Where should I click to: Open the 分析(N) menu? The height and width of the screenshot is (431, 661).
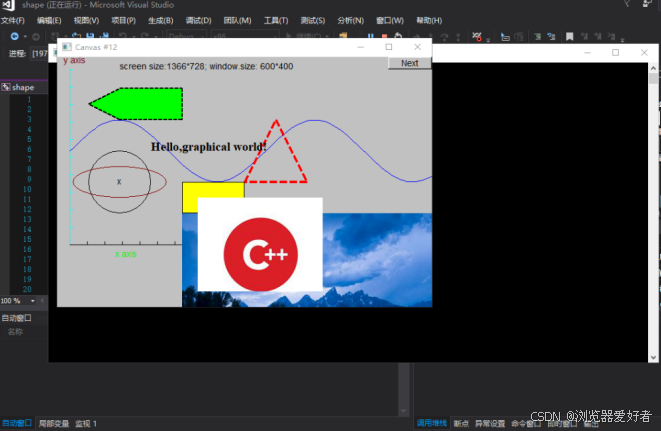pos(350,20)
